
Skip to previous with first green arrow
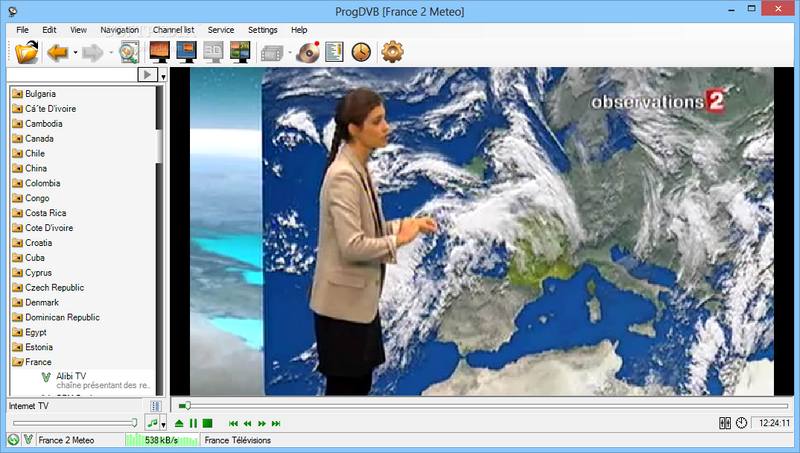[233, 423]
